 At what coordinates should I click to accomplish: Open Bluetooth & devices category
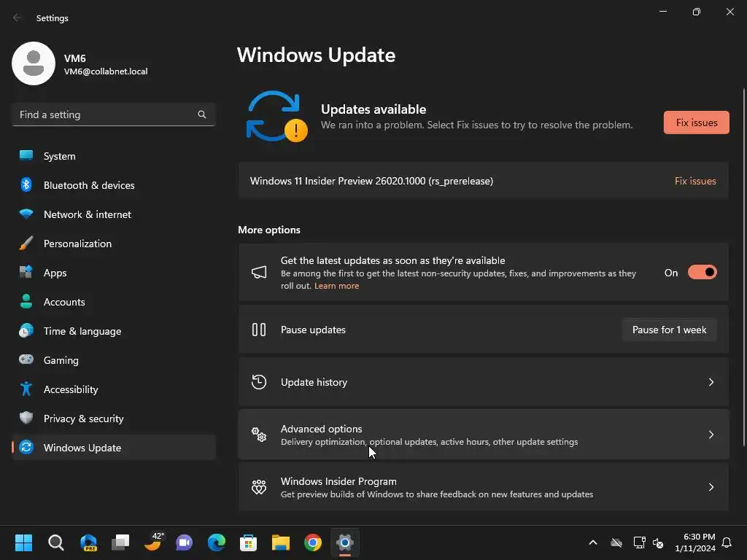pyautogui.click(x=113, y=185)
